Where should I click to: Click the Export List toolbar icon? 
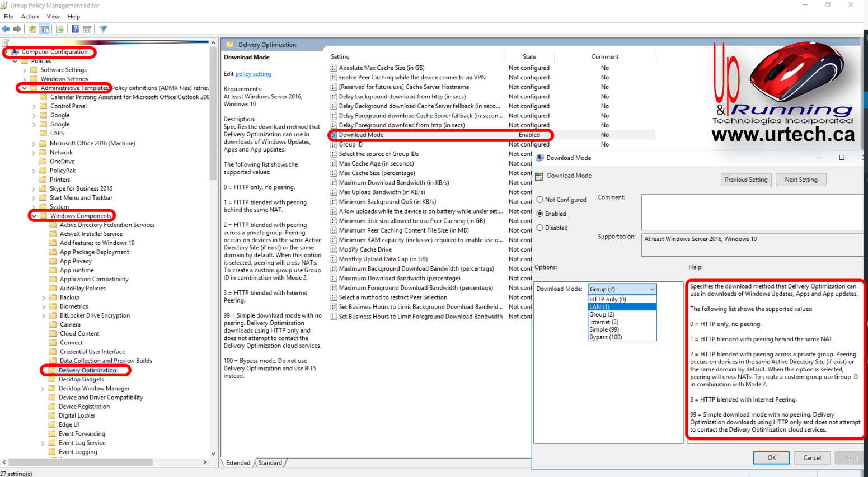point(59,29)
